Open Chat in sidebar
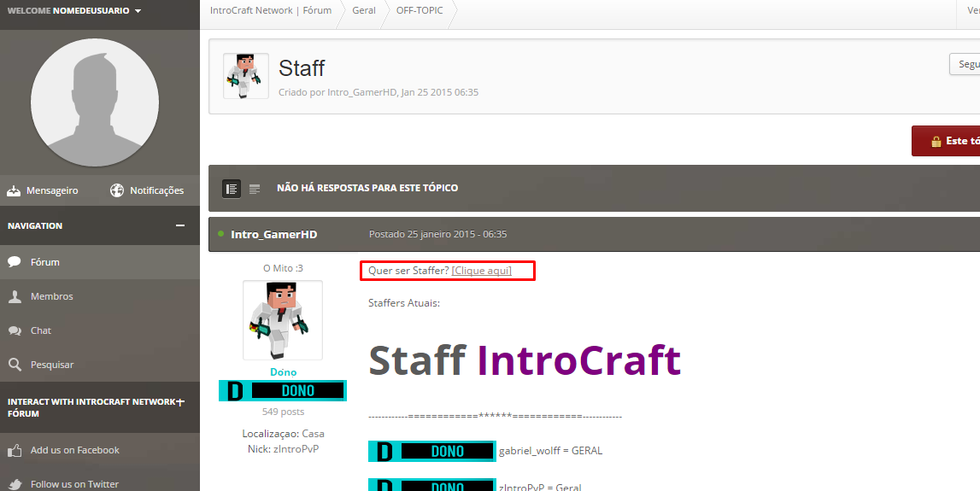The height and width of the screenshot is (491, 980). click(x=100, y=330)
